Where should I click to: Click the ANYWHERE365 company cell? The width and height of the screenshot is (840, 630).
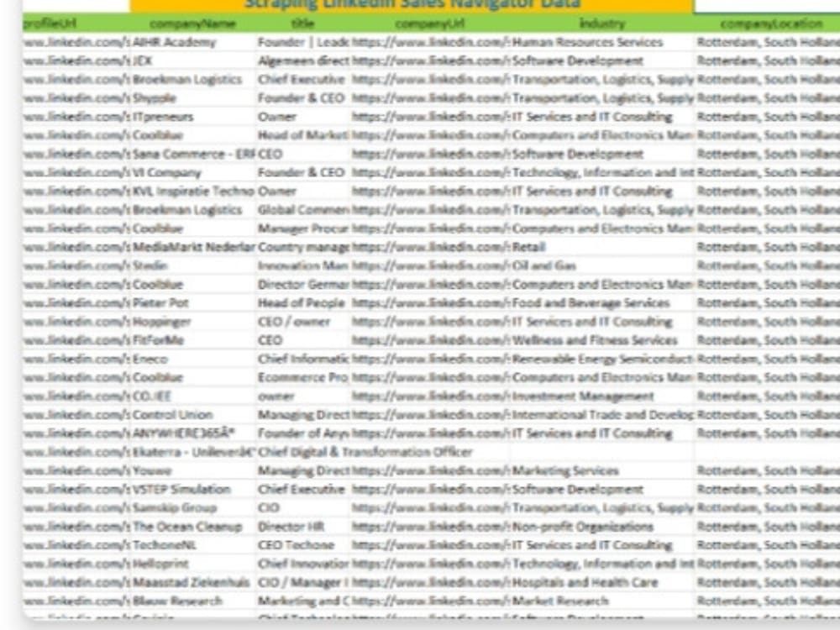[x=193, y=433]
